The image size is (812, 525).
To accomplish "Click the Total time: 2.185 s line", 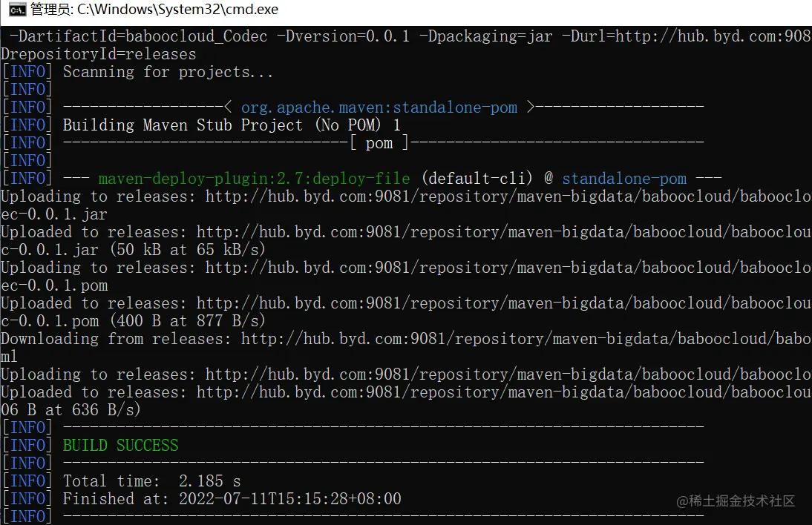I will 151,481.
